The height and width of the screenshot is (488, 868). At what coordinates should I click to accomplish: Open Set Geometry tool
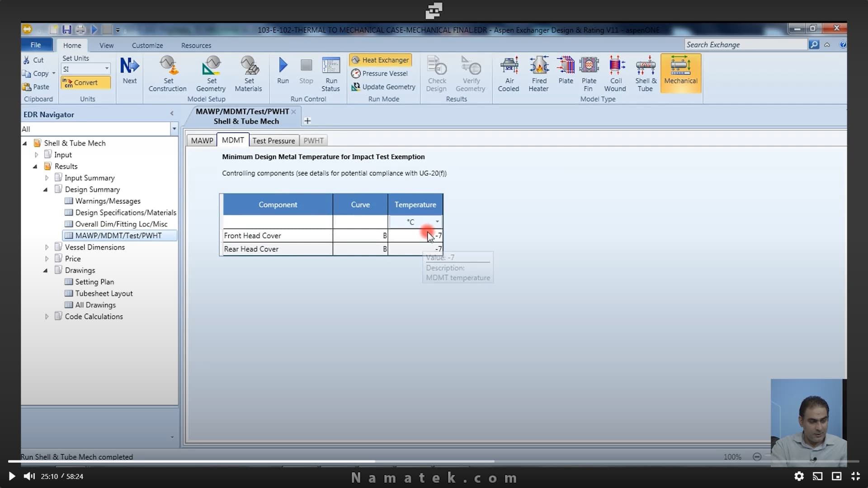tap(211, 74)
